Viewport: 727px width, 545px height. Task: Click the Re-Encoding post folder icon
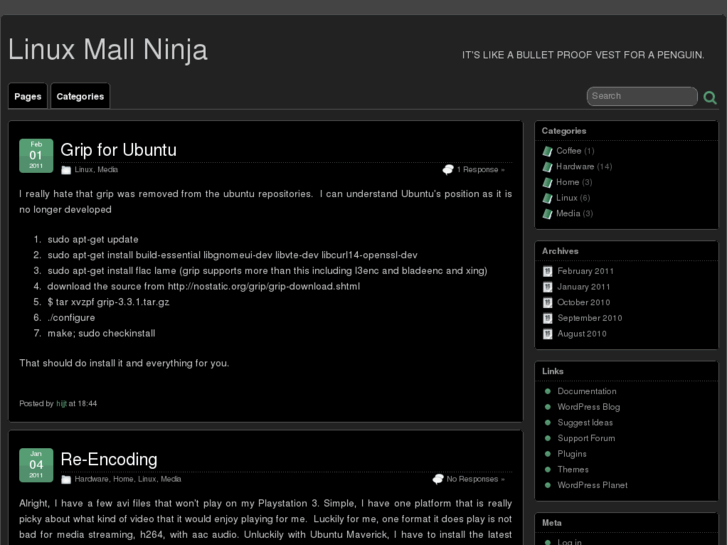coord(66,480)
